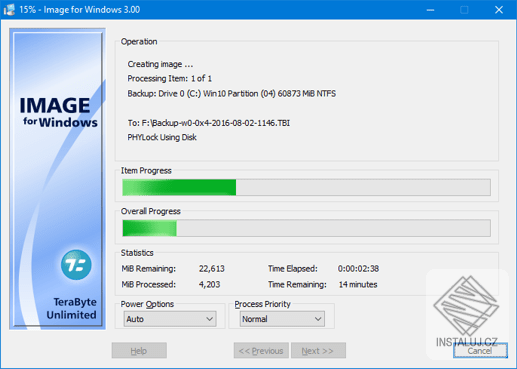Click the maximize button in the title bar

tap(464, 10)
